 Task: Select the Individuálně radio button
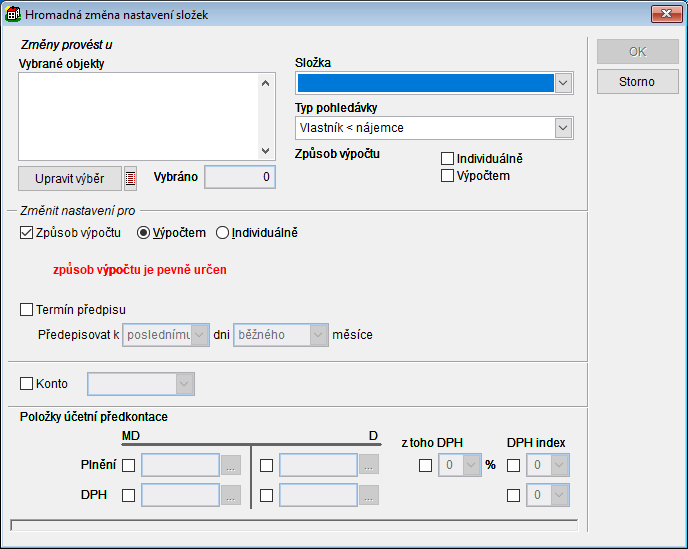223,233
